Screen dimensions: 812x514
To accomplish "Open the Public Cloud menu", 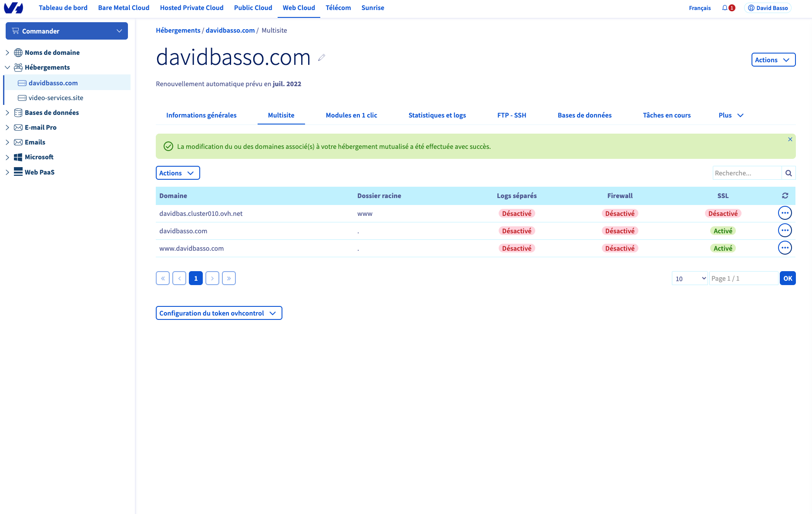I will coord(253,8).
